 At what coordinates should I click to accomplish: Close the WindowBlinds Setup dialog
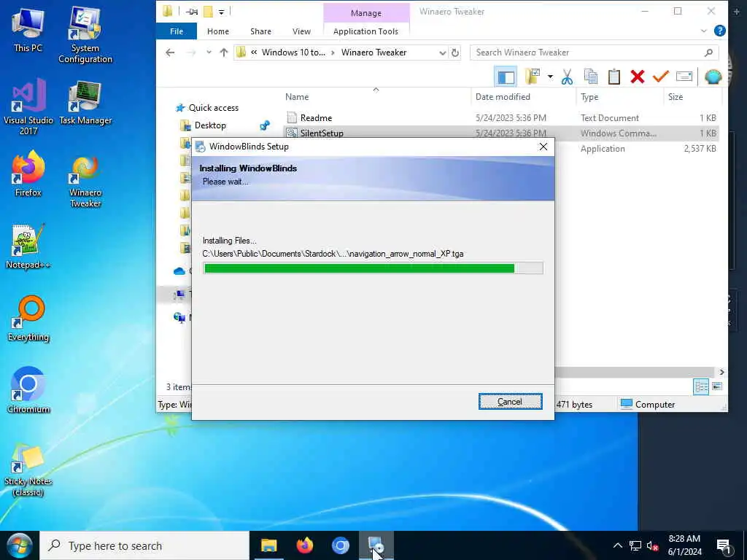tap(543, 147)
